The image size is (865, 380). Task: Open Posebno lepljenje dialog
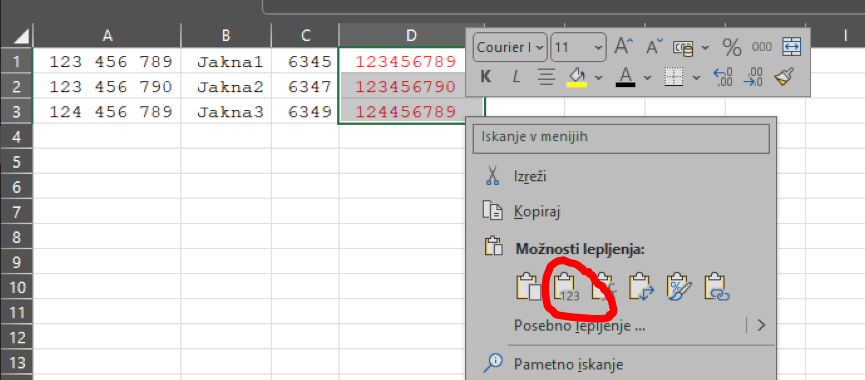[580, 325]
